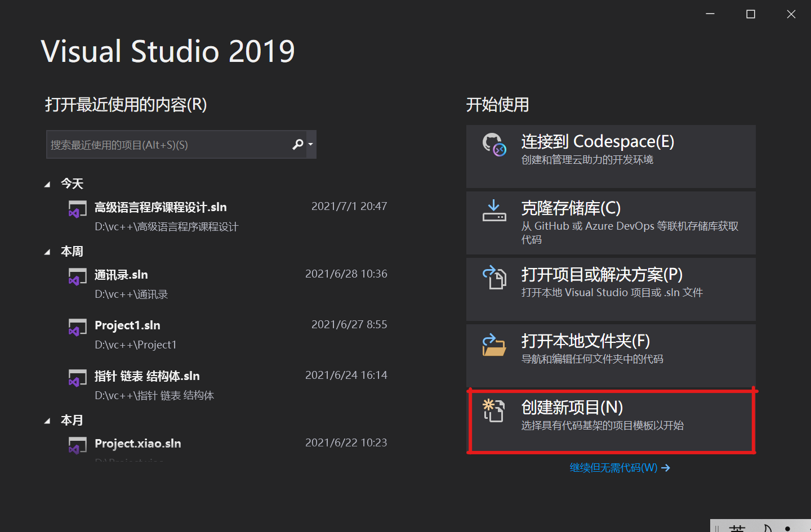Click the 本周 group label
The height and width of the screenshot is (532, 811).
[72, 252]
